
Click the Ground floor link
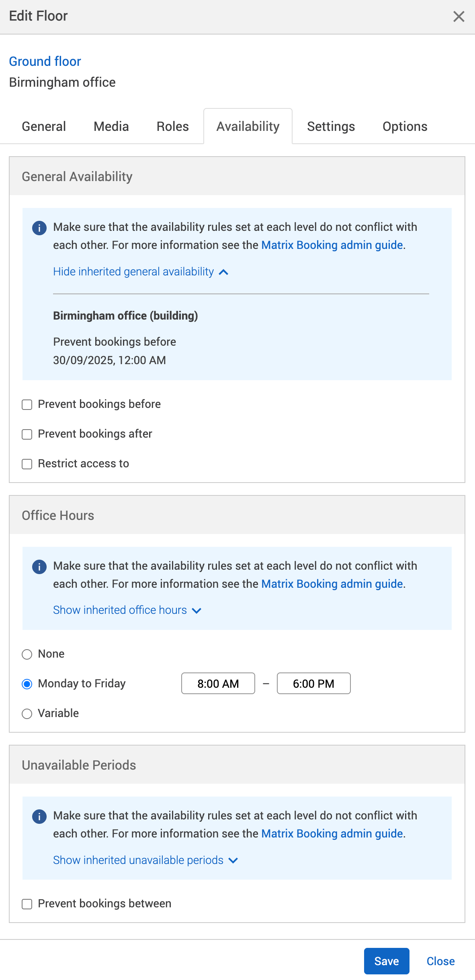coord(45,61)
